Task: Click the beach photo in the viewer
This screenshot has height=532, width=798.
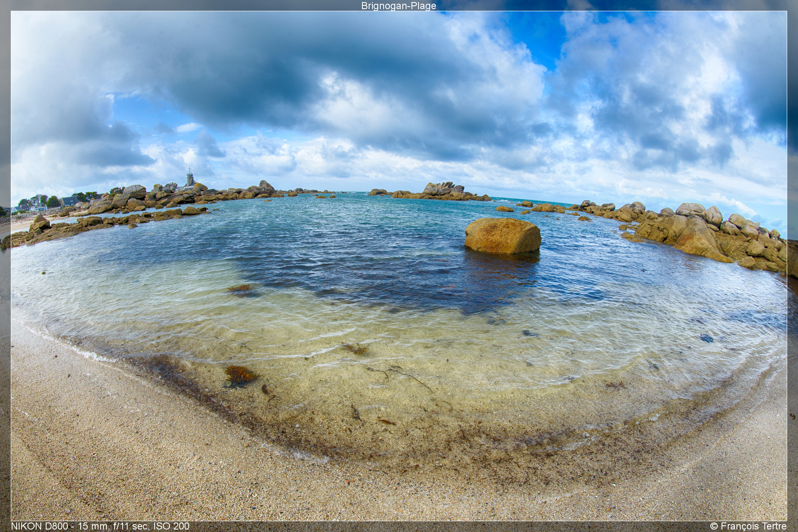Action: (399, 266)
